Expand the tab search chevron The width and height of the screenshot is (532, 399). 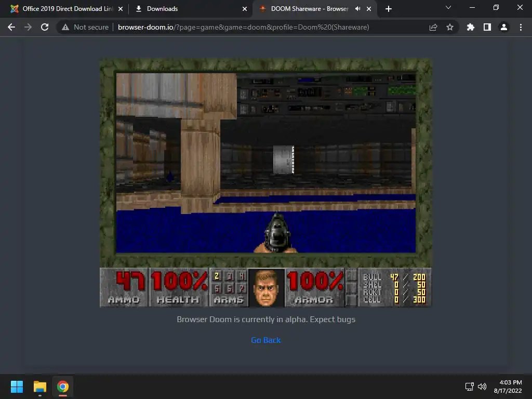448,7
